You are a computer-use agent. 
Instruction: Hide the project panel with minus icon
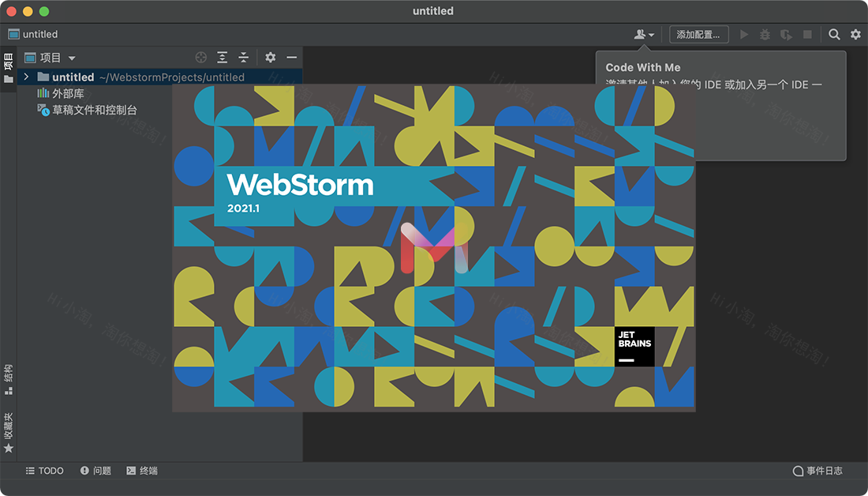(292, 57)
